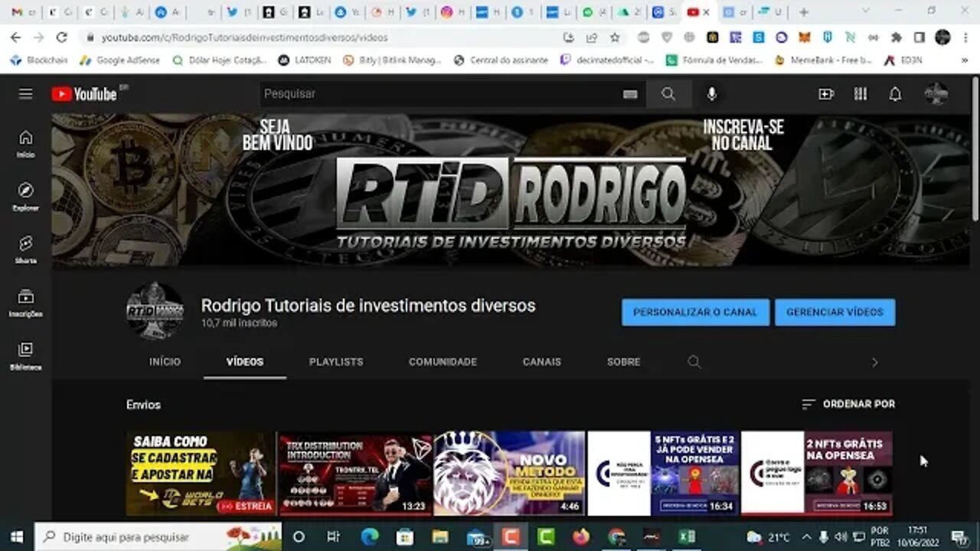980x551 pixels.
Task: Click the share page icon in address bar
Action: 592,37
